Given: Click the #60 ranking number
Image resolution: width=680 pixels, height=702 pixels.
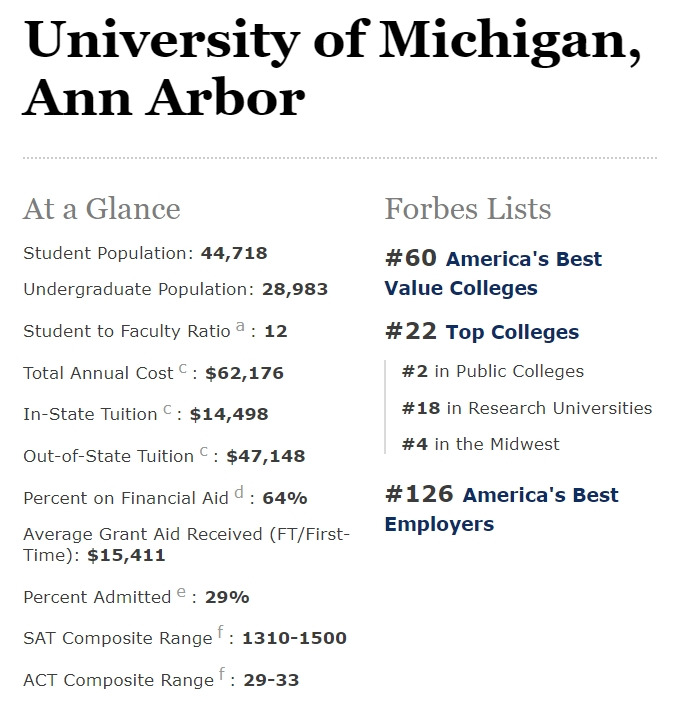Looking at the screenshot, I should pyautogui.click(x=411, y=258).
